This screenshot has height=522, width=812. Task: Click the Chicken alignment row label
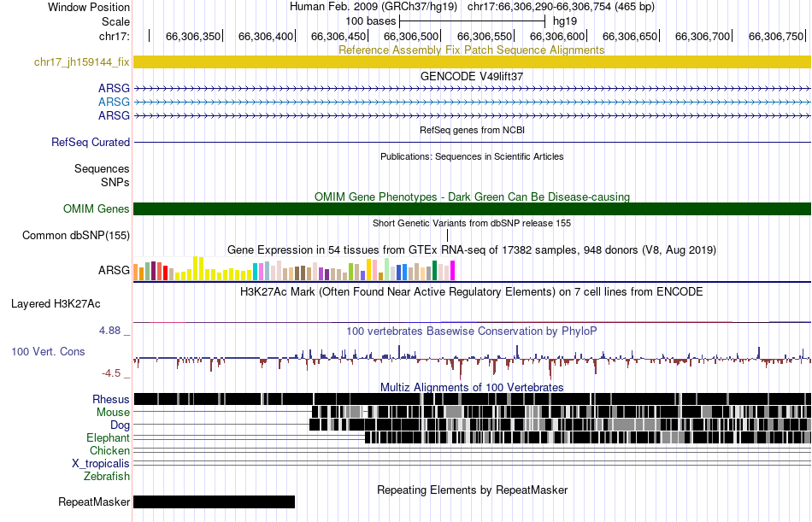tap(109, 450)
